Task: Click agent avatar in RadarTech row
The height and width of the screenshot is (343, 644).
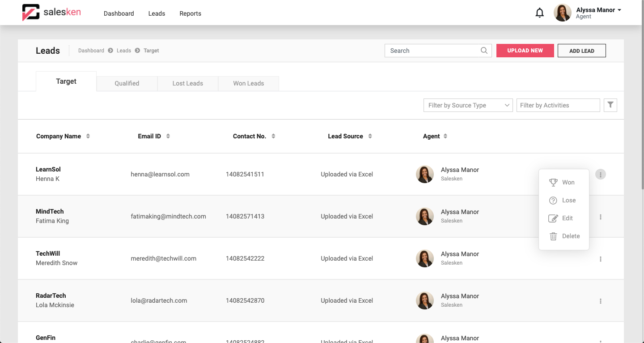Action: 425,300
